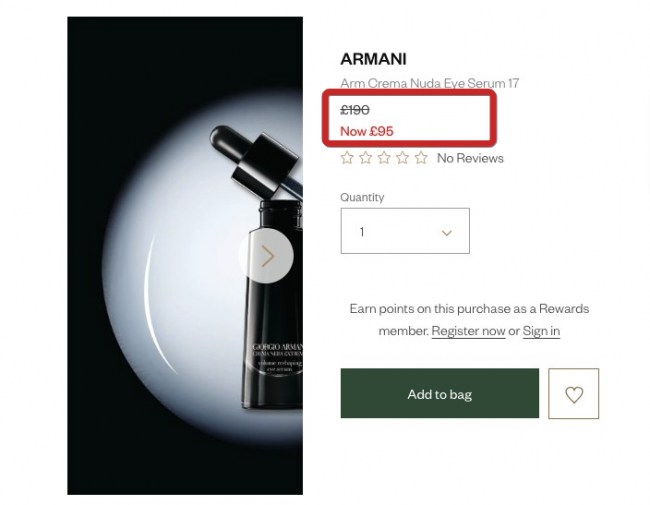This screenshot has width=650, height=505.
Task: Click the crossed-out £190 price
Action: point(355,110)
